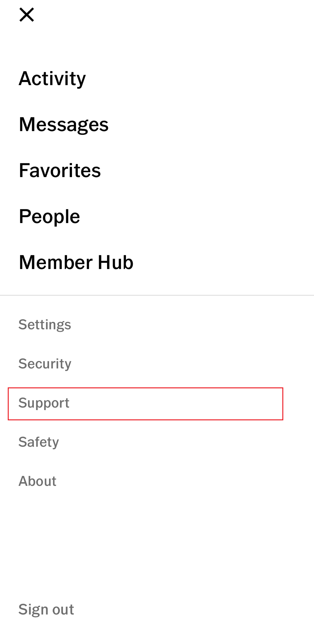Open the Favorites section
This screenshot has width=314, height=644.
[60, 170]
